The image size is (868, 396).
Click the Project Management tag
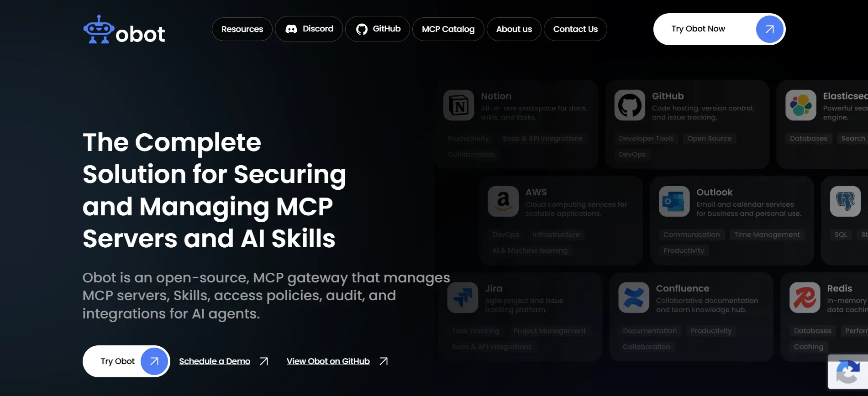[x=549, y=331]
